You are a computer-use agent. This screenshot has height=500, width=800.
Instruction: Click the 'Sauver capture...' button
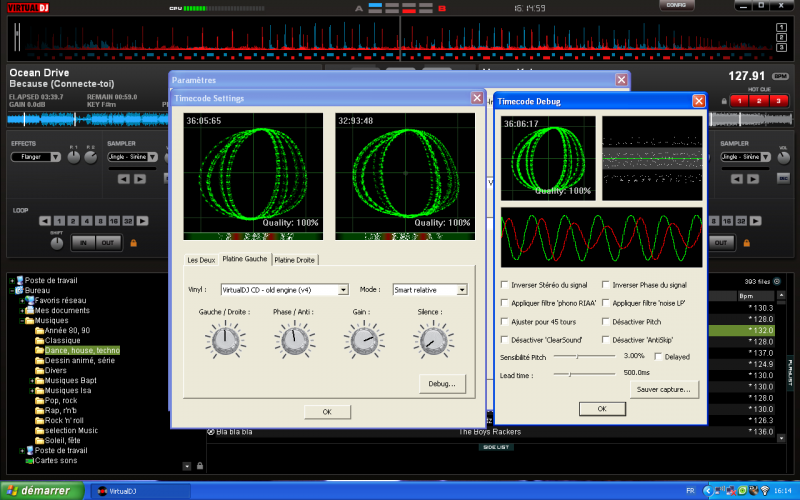(664, 388)
